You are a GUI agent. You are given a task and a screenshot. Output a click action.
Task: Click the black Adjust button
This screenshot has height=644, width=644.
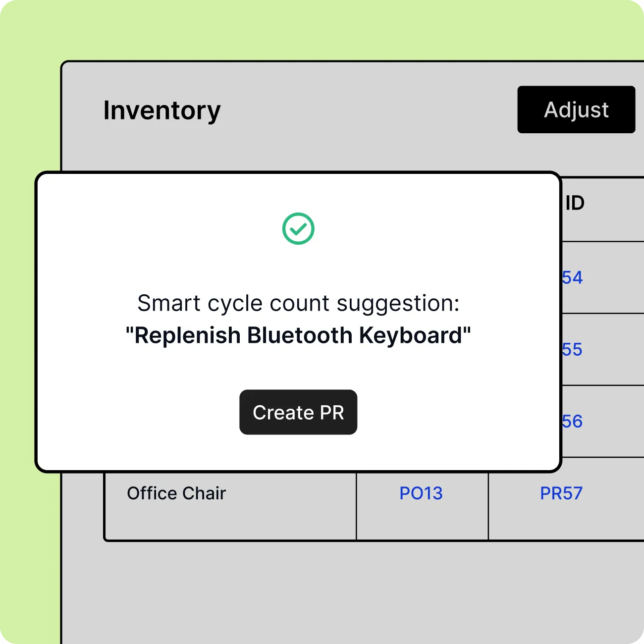(576, 109)
